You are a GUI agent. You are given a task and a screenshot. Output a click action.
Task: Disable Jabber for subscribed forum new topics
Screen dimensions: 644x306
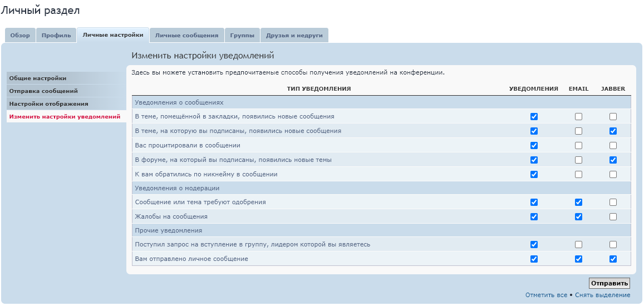point(613,160)
